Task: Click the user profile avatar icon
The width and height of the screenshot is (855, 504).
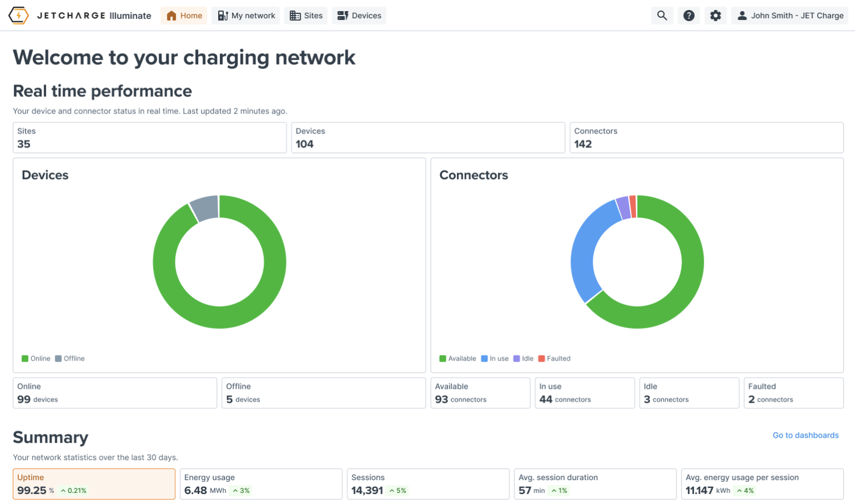Action: (x=742, y=16)
